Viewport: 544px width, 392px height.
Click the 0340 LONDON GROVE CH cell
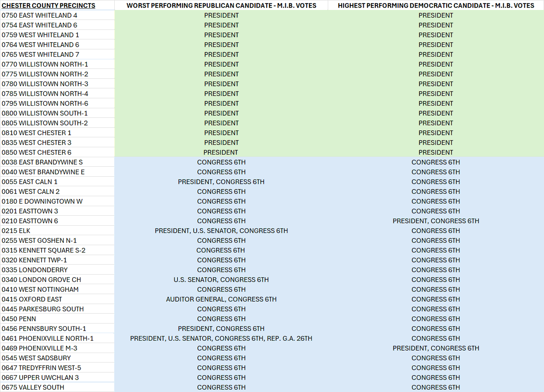[x=57, y=280]
